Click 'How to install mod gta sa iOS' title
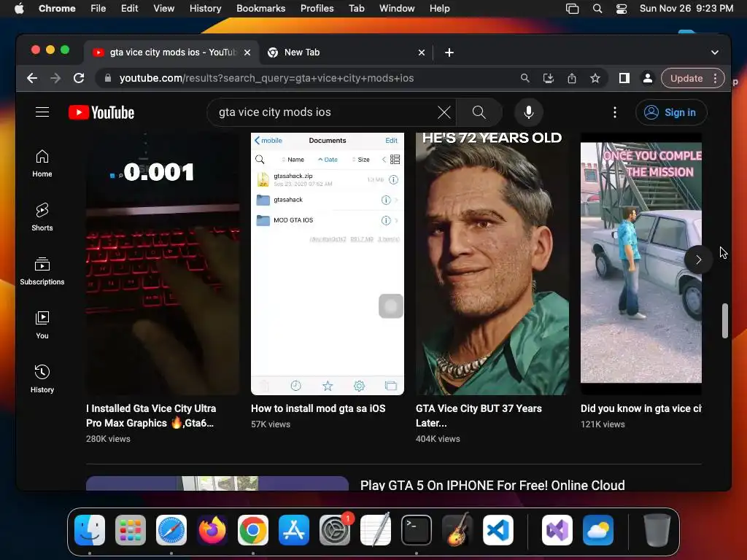Viewport: 747px width, 560px height. click(318, 408)
